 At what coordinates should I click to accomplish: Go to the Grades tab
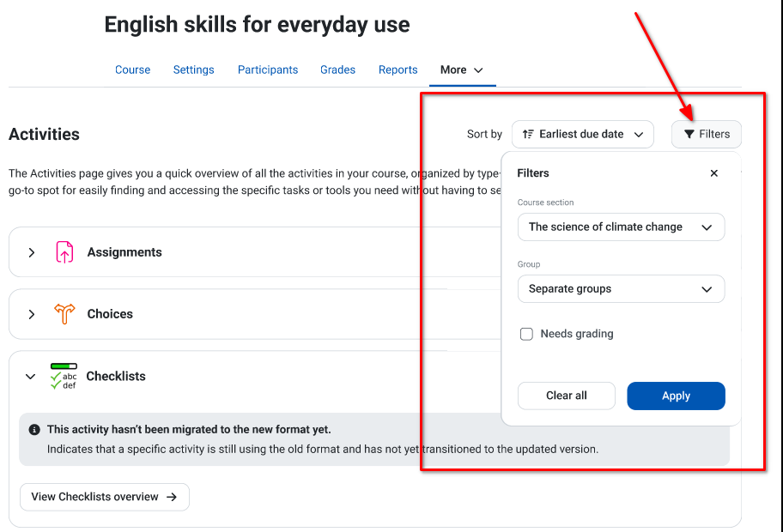(337, 70)
